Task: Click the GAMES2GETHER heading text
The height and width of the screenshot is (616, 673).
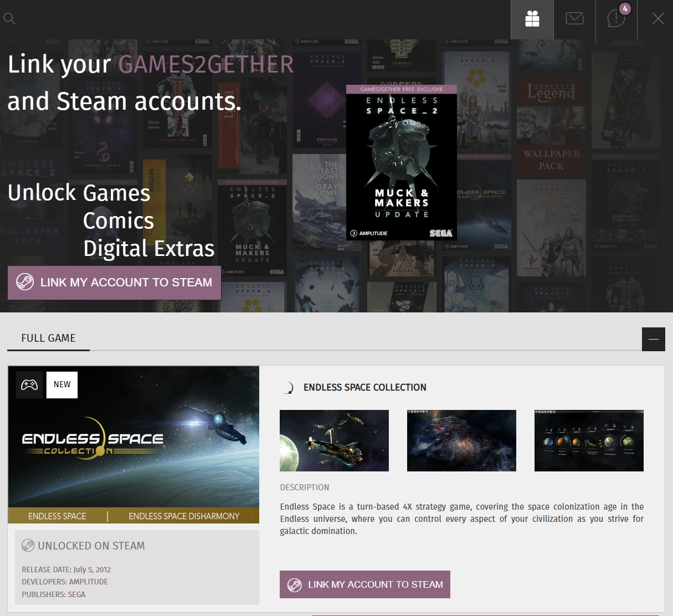Action: [x=206, y=64]
